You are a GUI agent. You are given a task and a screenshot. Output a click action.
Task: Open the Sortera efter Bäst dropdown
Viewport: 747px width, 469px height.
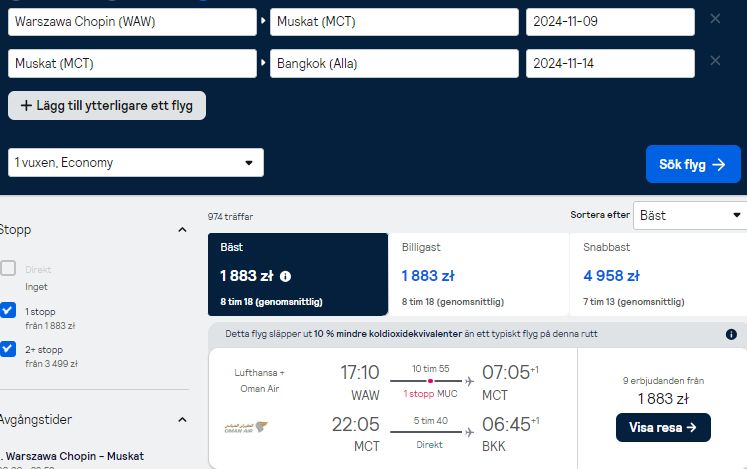(x=690, y=215)
